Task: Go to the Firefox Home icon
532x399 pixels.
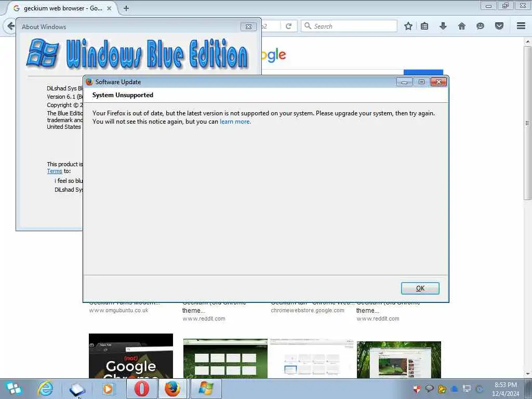Action: pos(461,26)
